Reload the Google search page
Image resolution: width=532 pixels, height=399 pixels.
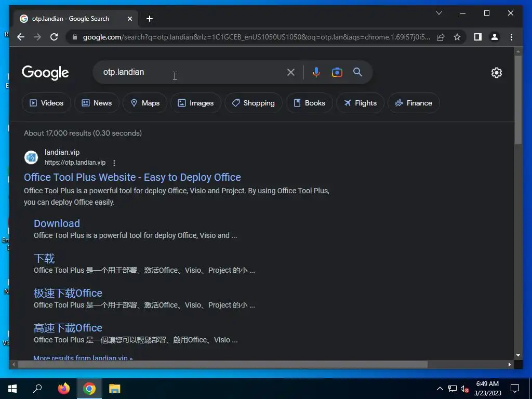pyautogui.click(x=54, y=37)
